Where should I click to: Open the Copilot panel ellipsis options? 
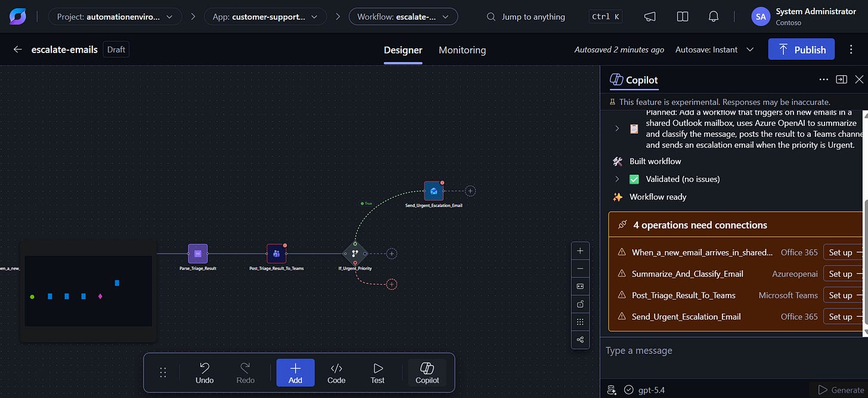tap(824, 79)
